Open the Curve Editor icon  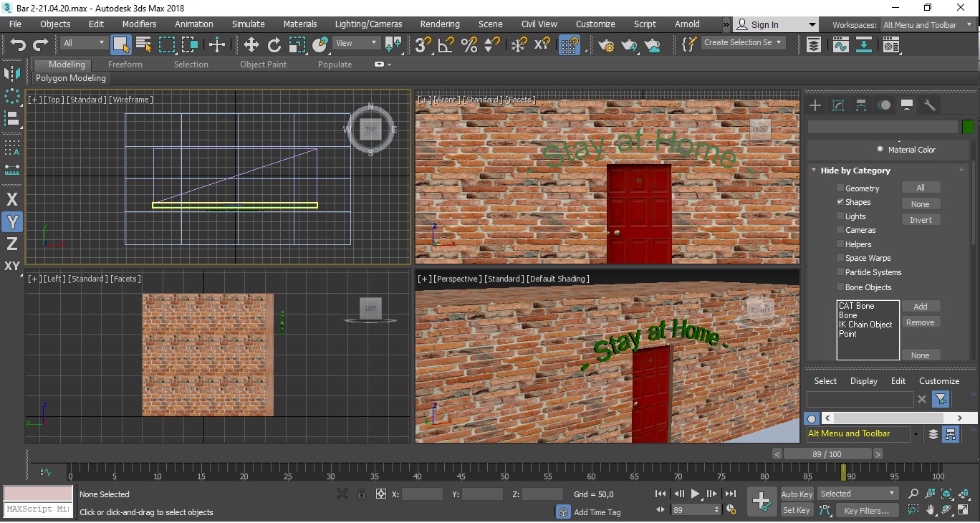(x=840, y=44)
